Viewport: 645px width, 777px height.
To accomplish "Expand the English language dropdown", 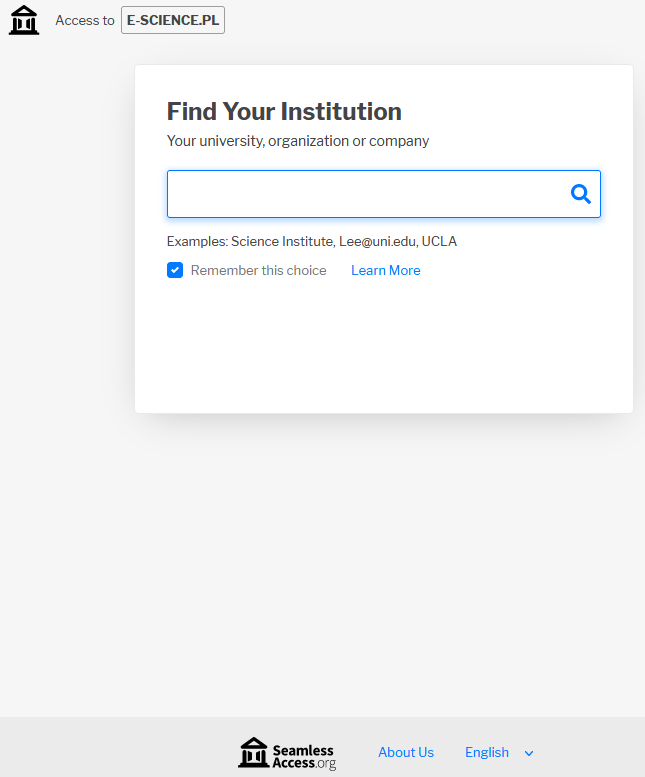I will point(499,752).
